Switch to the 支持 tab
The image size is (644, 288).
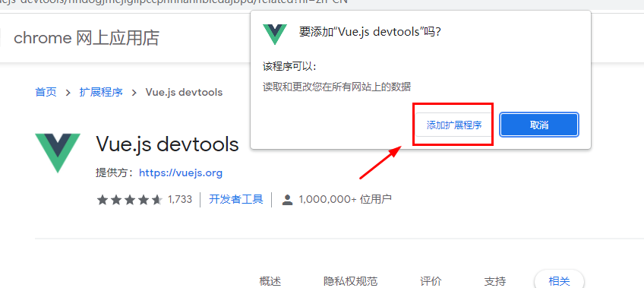[495, 281]
